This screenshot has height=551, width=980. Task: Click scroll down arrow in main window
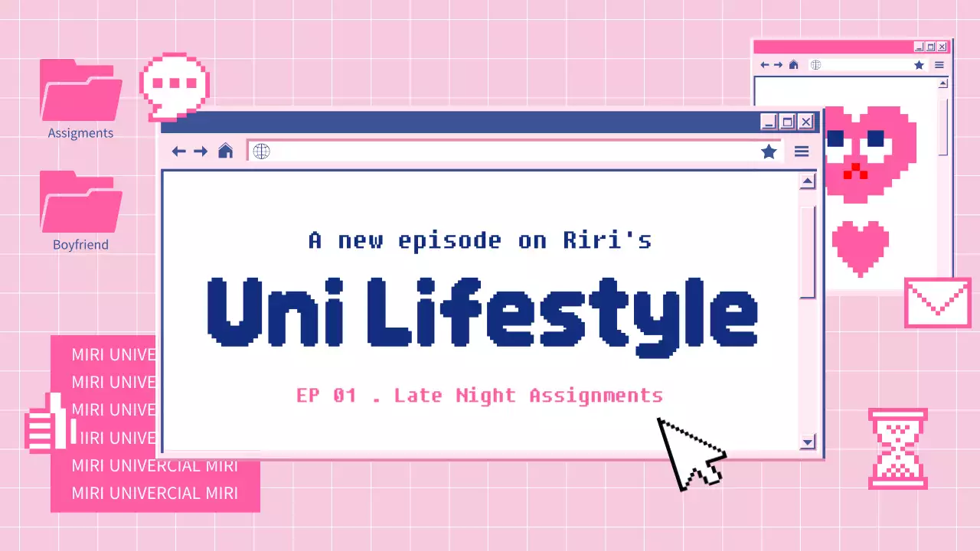tap(807, 442)
